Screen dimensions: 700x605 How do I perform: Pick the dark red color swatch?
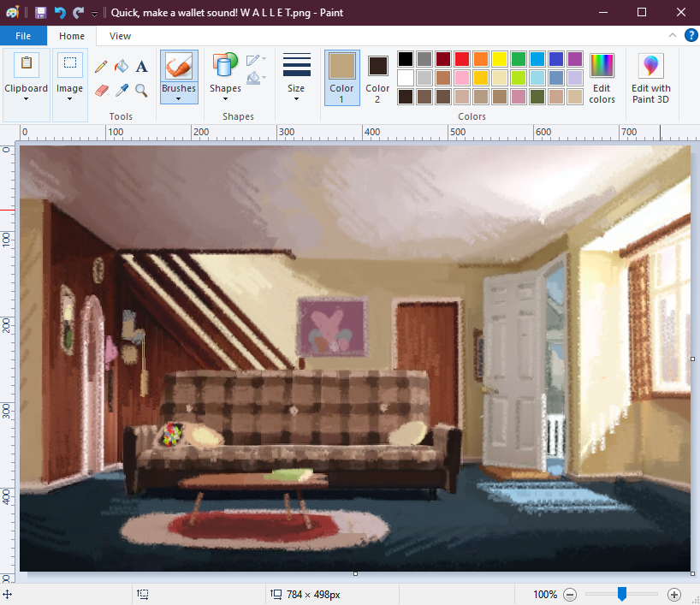pos(443,59)
